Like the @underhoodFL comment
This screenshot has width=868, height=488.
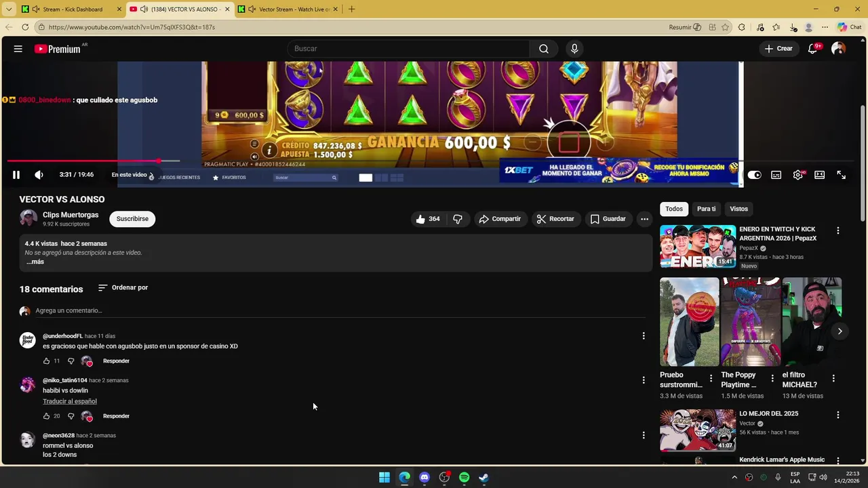47,361
